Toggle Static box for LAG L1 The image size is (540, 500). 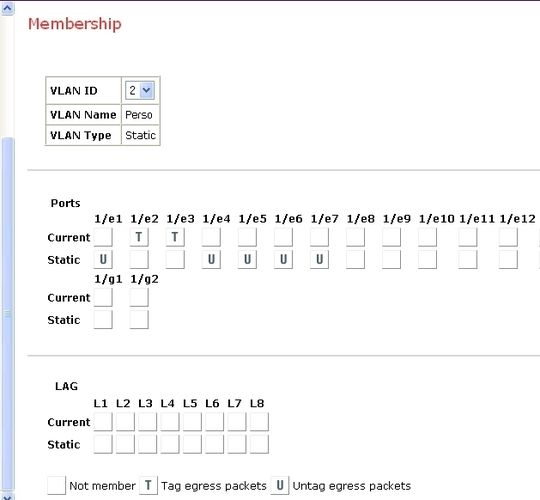(x=103, y=444)
